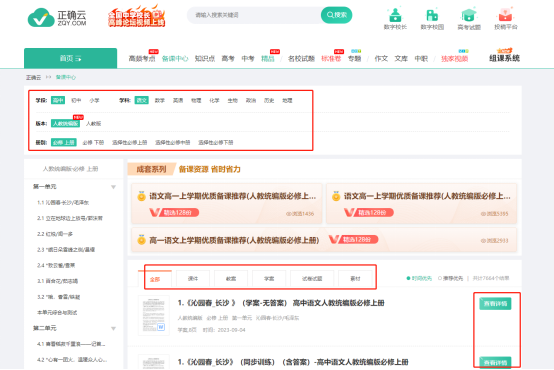554x370 pixels.
Task: Select 地理 subject filter
Action: 287,100
